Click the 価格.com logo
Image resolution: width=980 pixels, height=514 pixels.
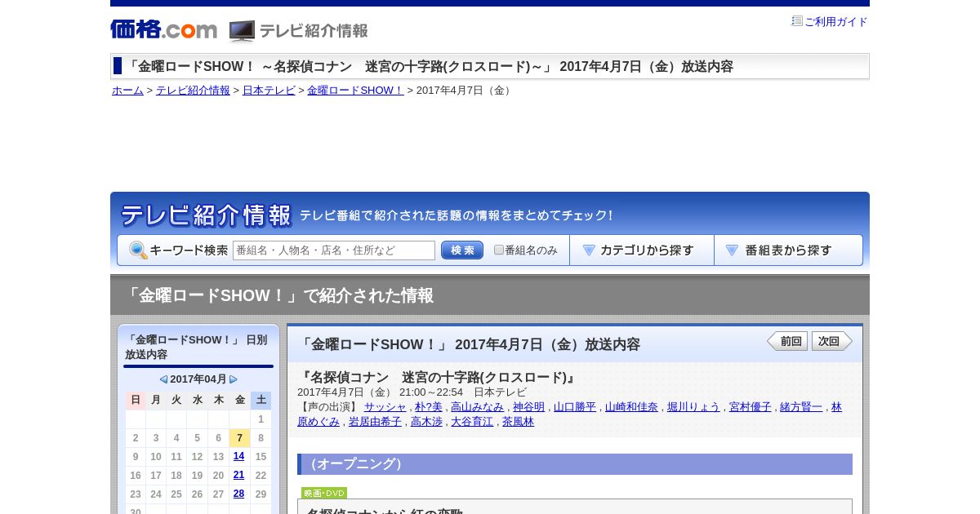163,29
